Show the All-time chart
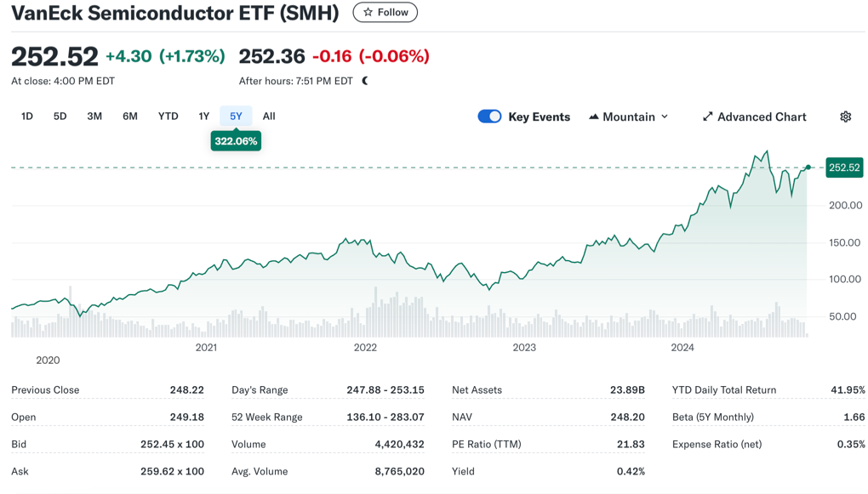The width and height of the screenshot is (868, 494). 268,116
